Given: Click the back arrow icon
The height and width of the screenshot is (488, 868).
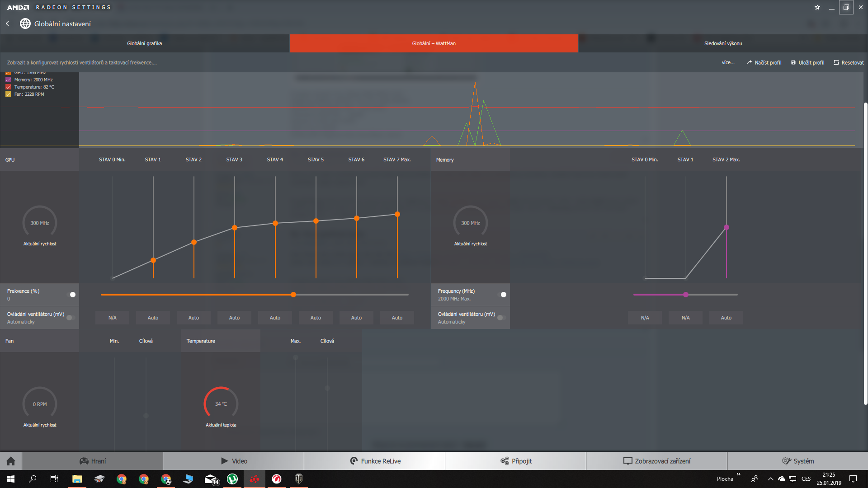Looking at the screenshot, I should click(x=7, y=23).
